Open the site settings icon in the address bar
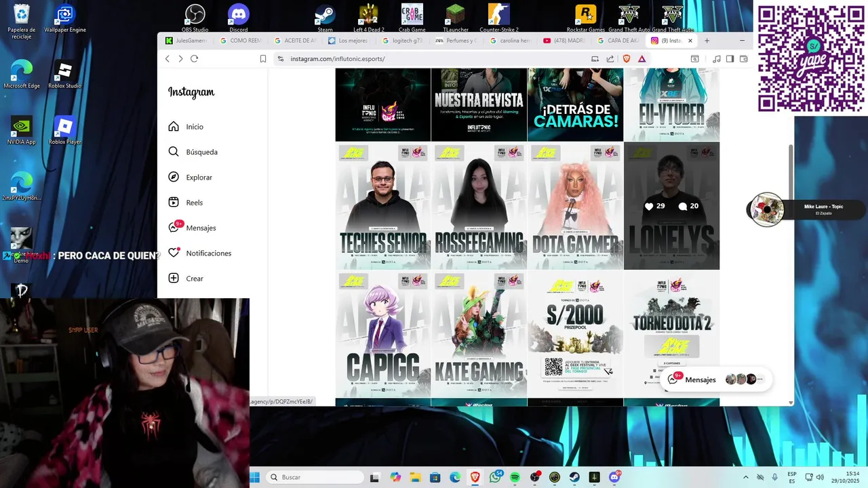The width and height of the screenshot is (868, 488). click(x=281, y=59)
